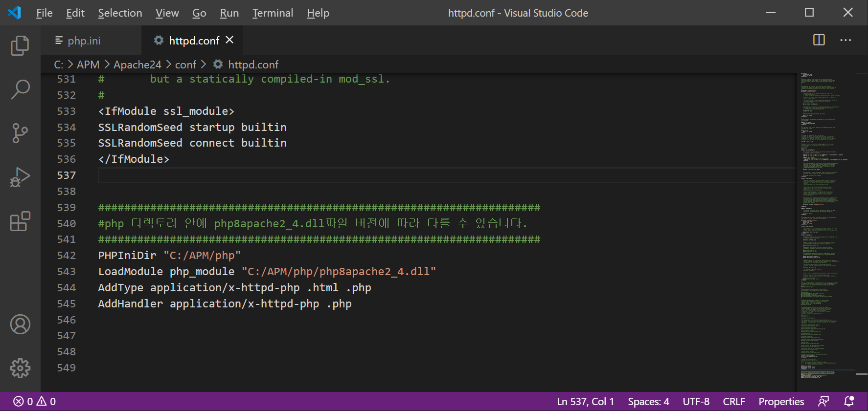
Task: Maximize the Visual Studio Code window
Action: tap(809, 13)
